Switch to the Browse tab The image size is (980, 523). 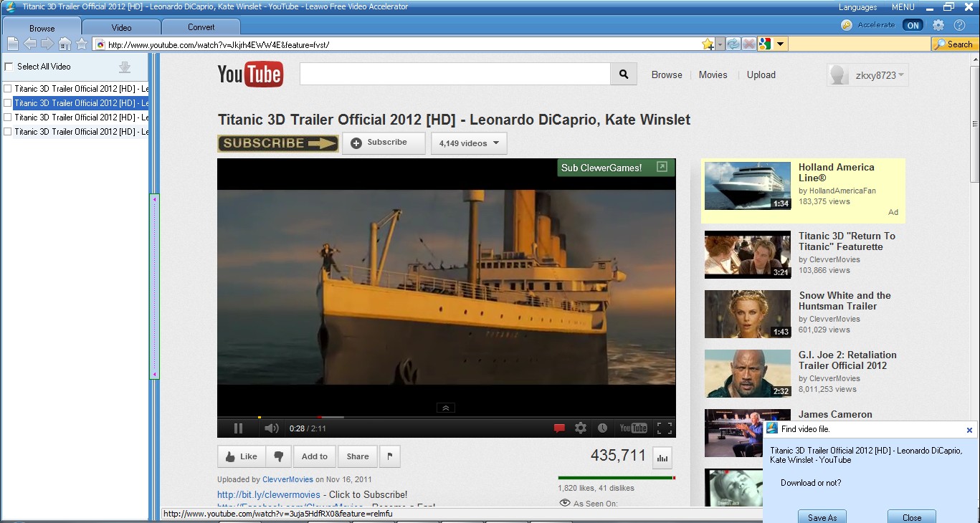pos(42,28)
